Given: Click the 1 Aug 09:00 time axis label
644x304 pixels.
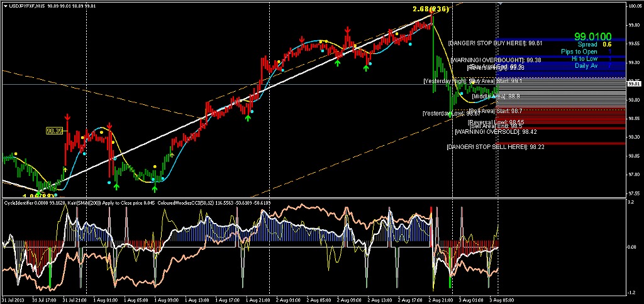Looking at the screenshot, I should pos(166,300).
